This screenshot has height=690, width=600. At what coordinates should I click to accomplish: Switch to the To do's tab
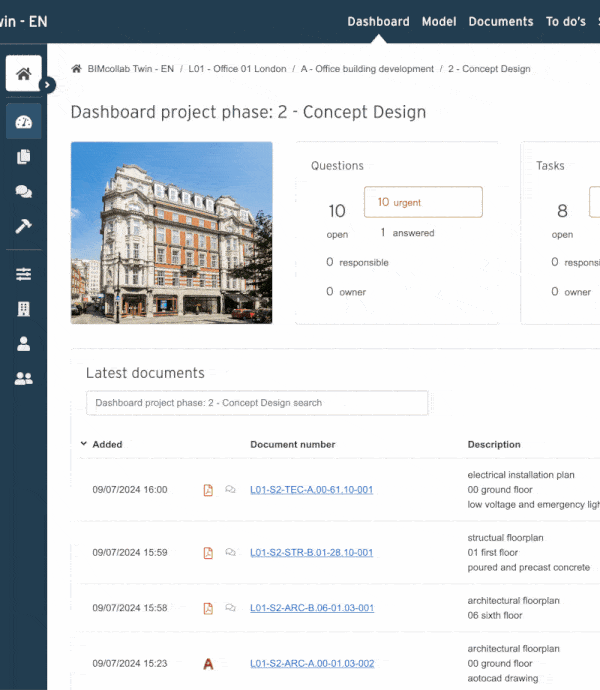click(x=566, y=22)
